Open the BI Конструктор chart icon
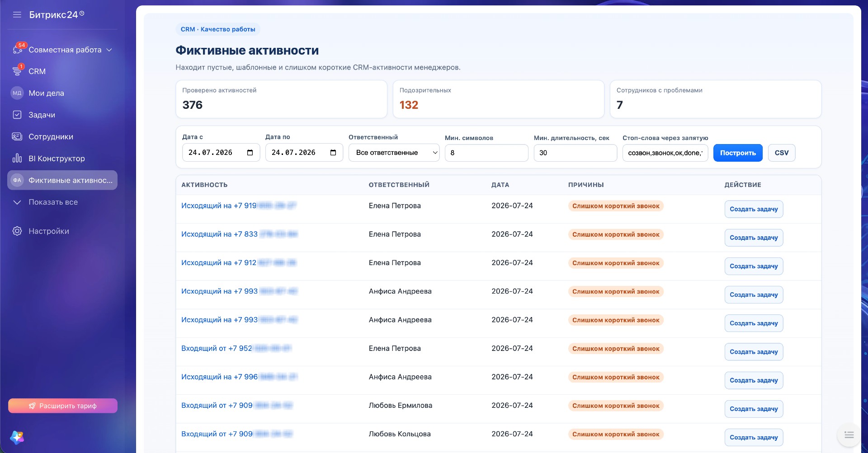 (17, 158)
